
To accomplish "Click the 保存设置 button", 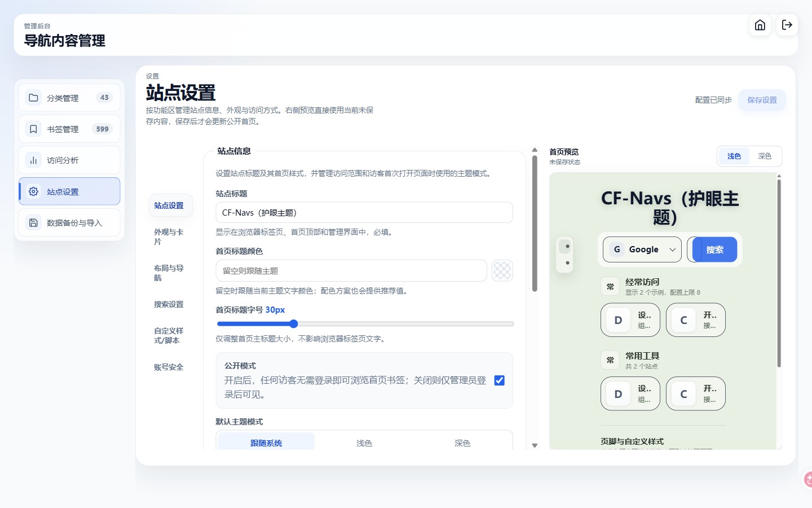I will point(762,100).
